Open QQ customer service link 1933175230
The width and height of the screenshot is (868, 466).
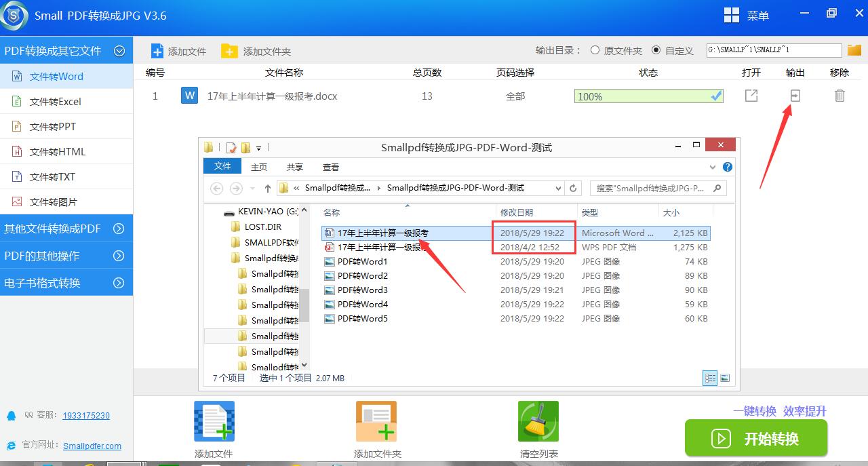pyautogui.click(x=86, y=416)
